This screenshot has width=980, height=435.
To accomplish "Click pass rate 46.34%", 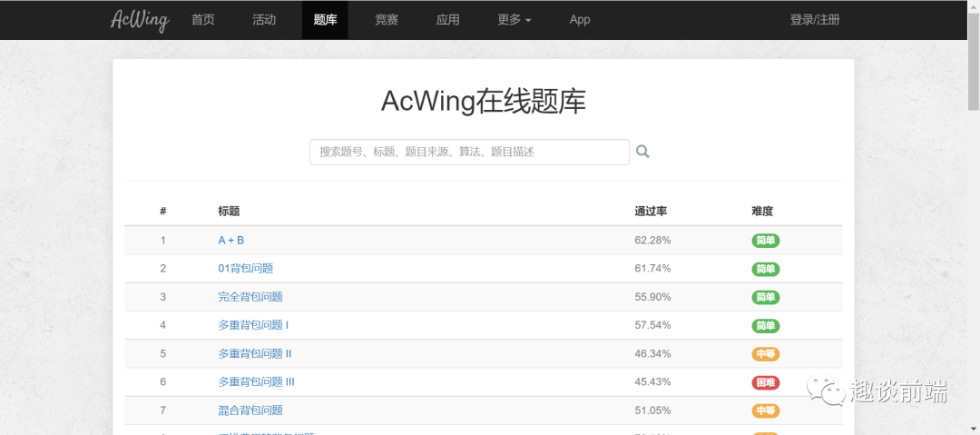I will pyautogui.click(x=652, y=353).
